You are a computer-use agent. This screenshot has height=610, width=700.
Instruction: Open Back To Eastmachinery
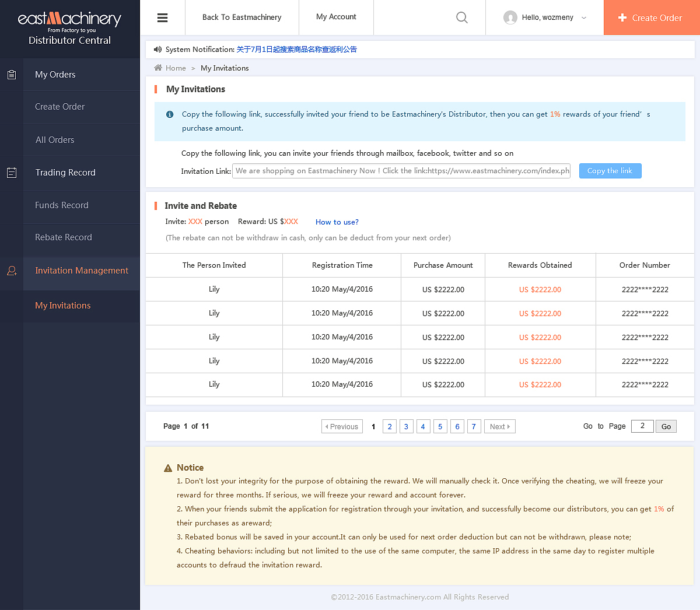tap(242, 17)
